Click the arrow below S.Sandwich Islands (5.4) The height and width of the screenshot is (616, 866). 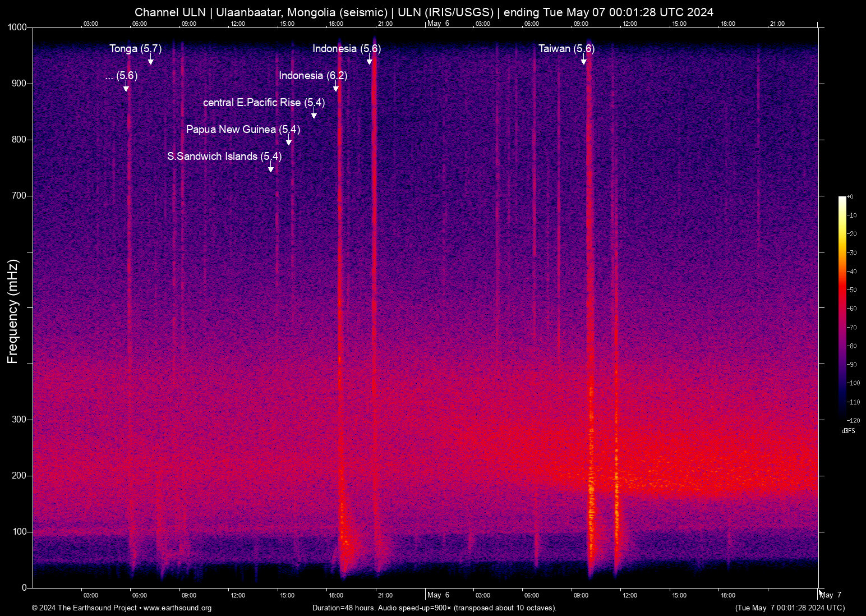[270, 168]
